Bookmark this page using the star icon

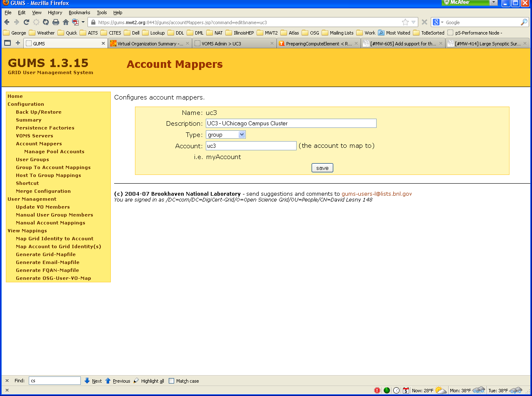405,22
